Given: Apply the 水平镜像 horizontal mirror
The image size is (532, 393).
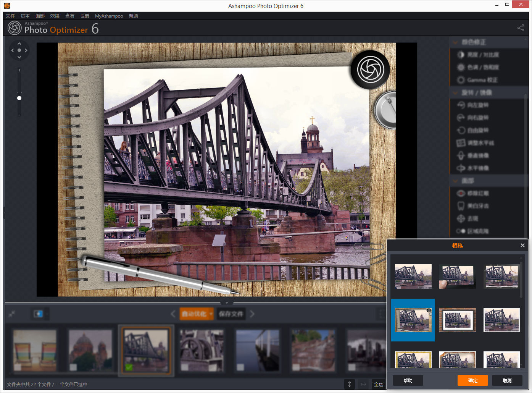Looking at the screenshot, I should (x=472, y=168).
